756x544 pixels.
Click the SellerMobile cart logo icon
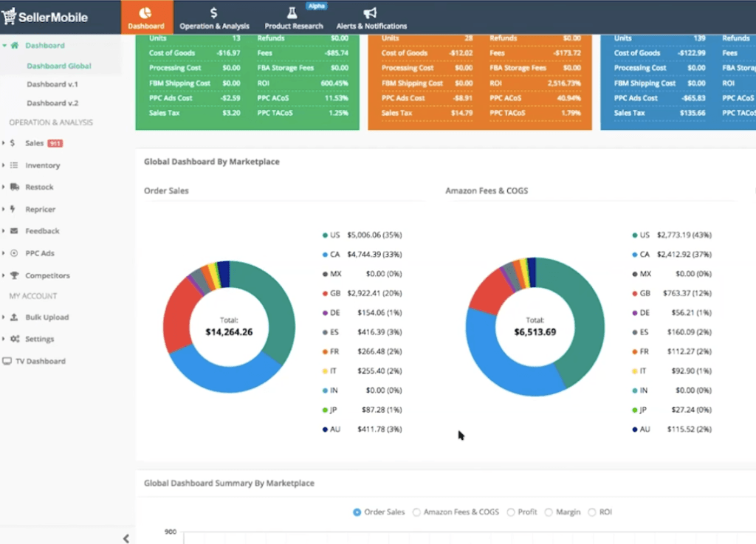tap(9, 16)
